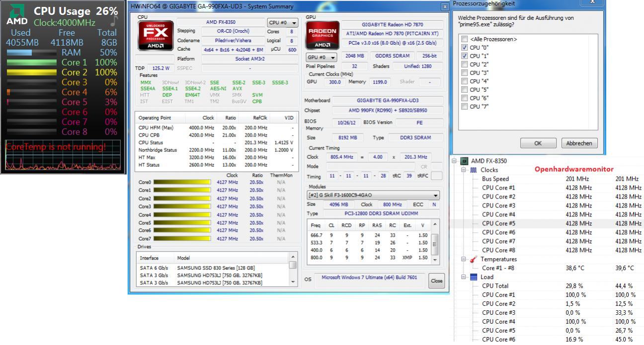Tick the CPU "4" checkbox
The width and height of the screenshot is (644, 345).
click(x=464, y=81)
